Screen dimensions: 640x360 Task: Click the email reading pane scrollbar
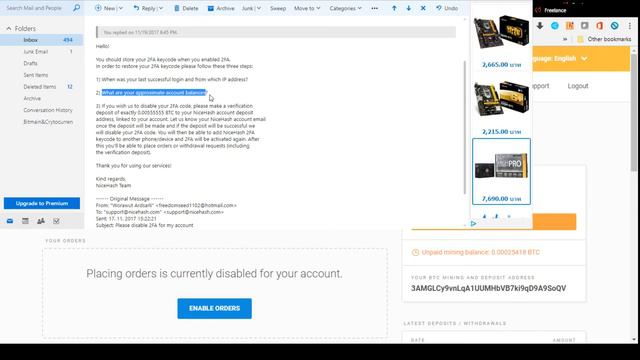pyautogui.click(x=464, y=127)
